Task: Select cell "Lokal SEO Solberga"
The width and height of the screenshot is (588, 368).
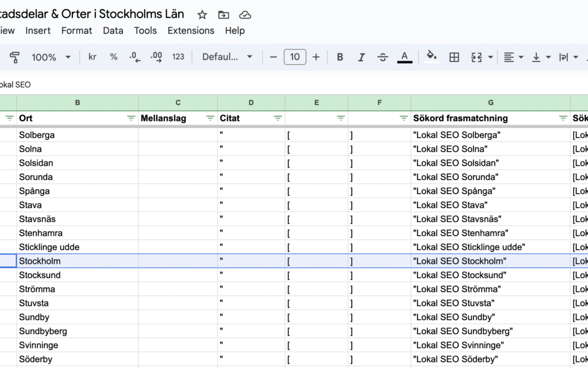Action: (x=491, y=135)
